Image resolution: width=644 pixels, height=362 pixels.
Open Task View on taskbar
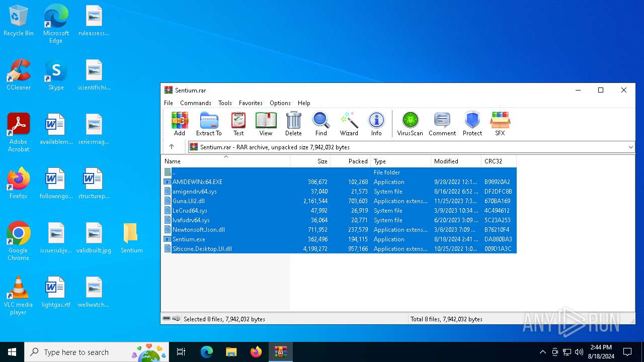[181, 352]
